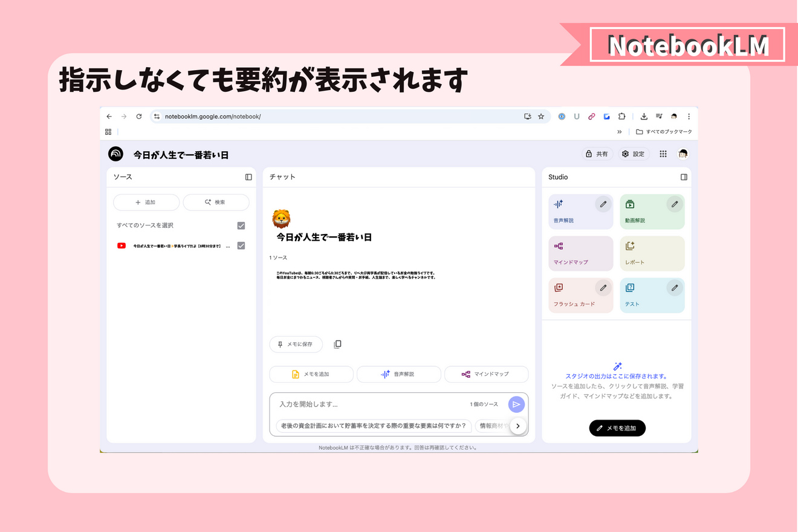This screenshot has height=532, width=798.
Task: Click the チャット panel header
Action: pos(282,177)
